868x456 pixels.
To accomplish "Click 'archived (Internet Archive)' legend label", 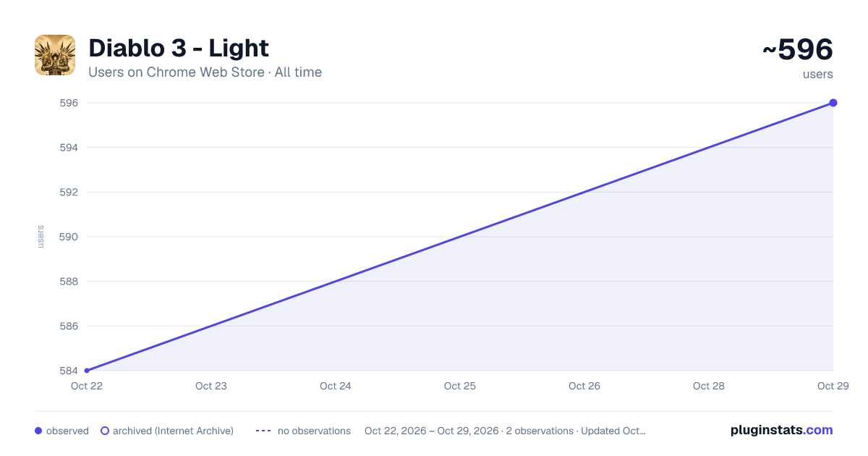I will tap(173, 431).
